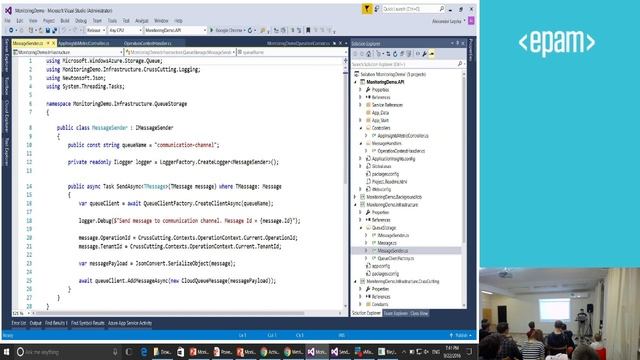Select MessageSender.cs in Solution Explorer tree

pyautogui.click(x=393, y=251)
